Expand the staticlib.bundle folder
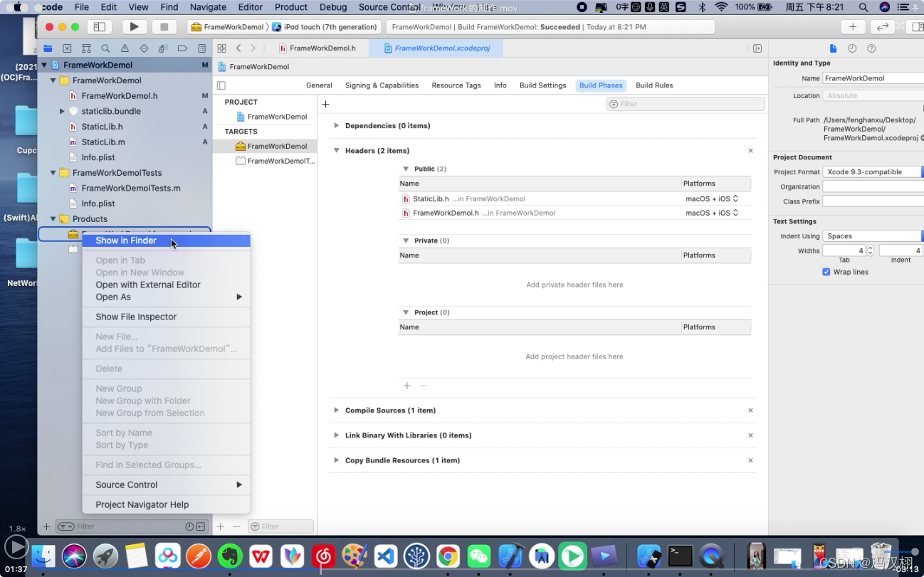This screenshot has width=924, height=577. 62,111
